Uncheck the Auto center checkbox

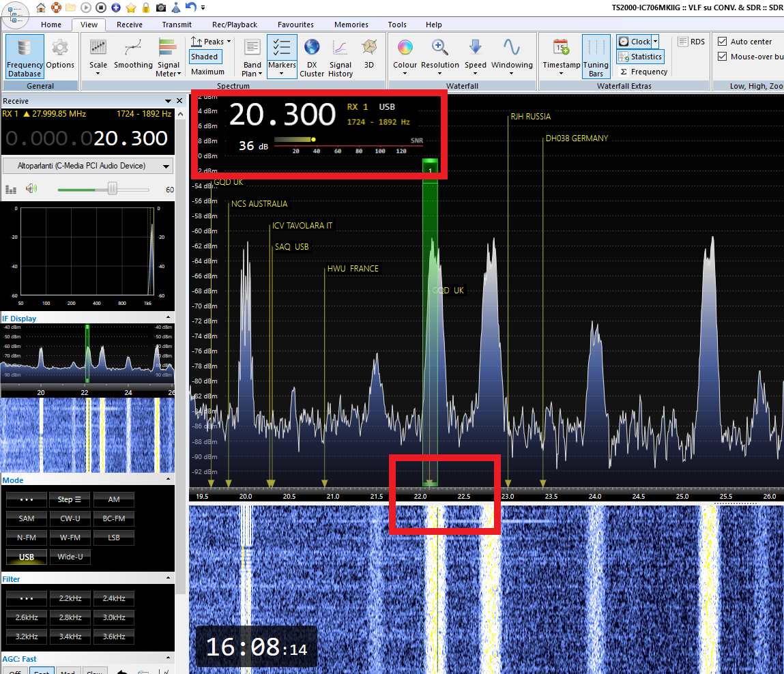(722, 42)
